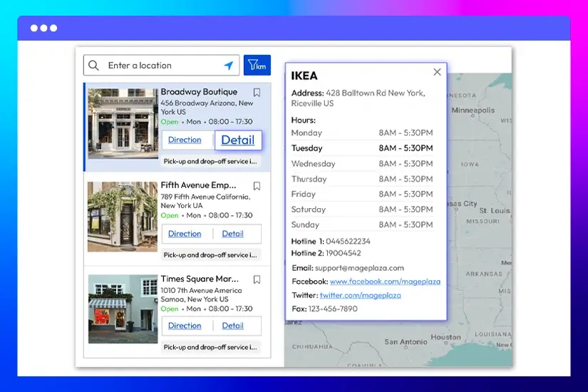The width and height of the screenshot is (588, 392).
Task: Click the IKEA popup title
Action: tap(304, 76)
